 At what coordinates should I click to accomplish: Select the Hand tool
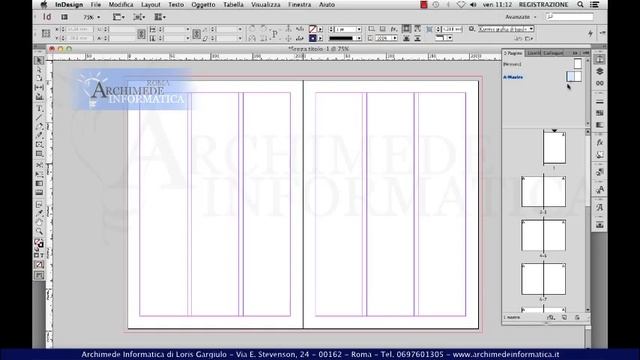pos(39,222)
